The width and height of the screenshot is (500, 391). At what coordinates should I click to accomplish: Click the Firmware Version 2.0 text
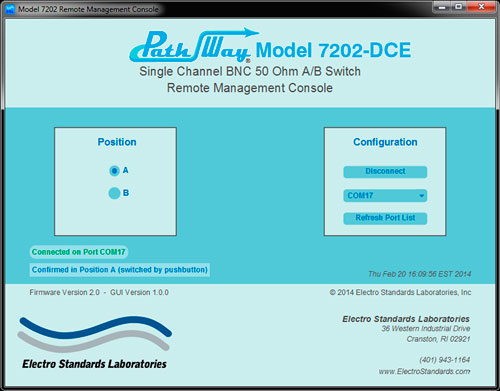tap(65, 292)
